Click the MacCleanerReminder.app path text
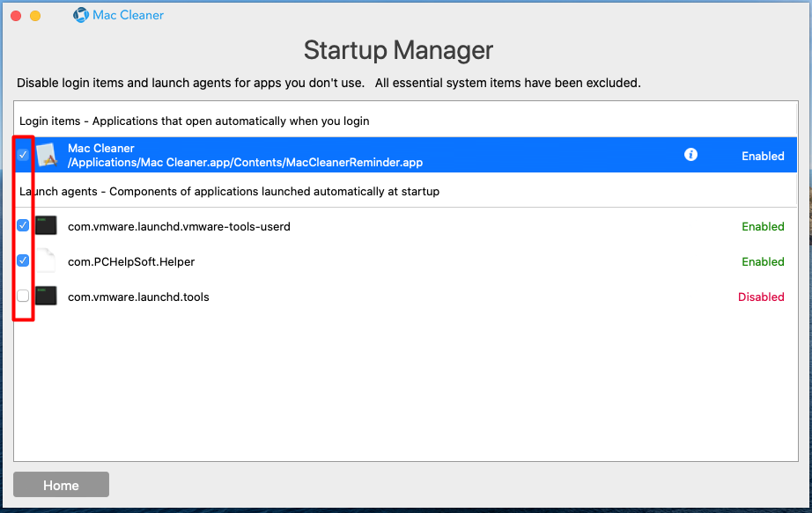812x513 pixels. pos(245,163)
